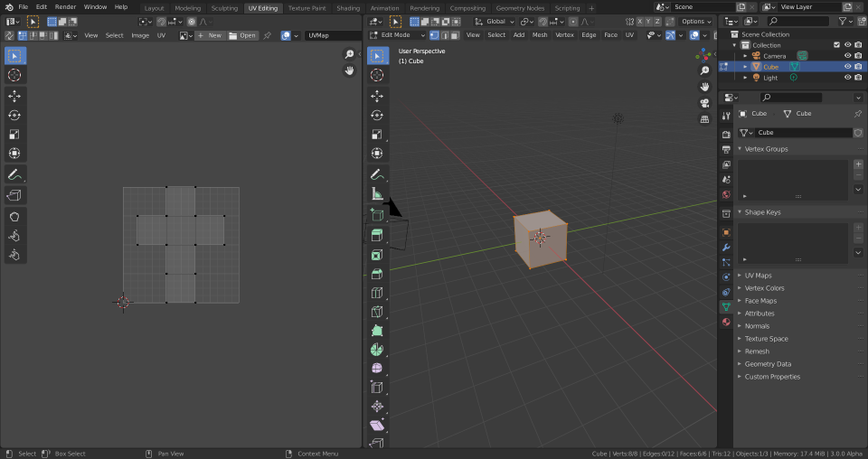Toggle Collection exclude checkbox in outliner
Image resolution: width=868 pixels, height=459 pixels.
coord(836,45)
